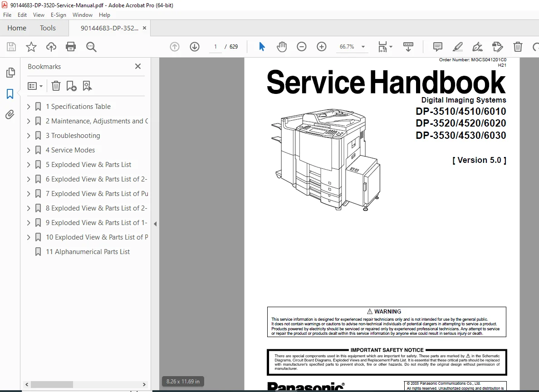Open 11 Alphanumerical Parts List bookmark
This screenshot has height=392, width=539.
coord(88,252)
